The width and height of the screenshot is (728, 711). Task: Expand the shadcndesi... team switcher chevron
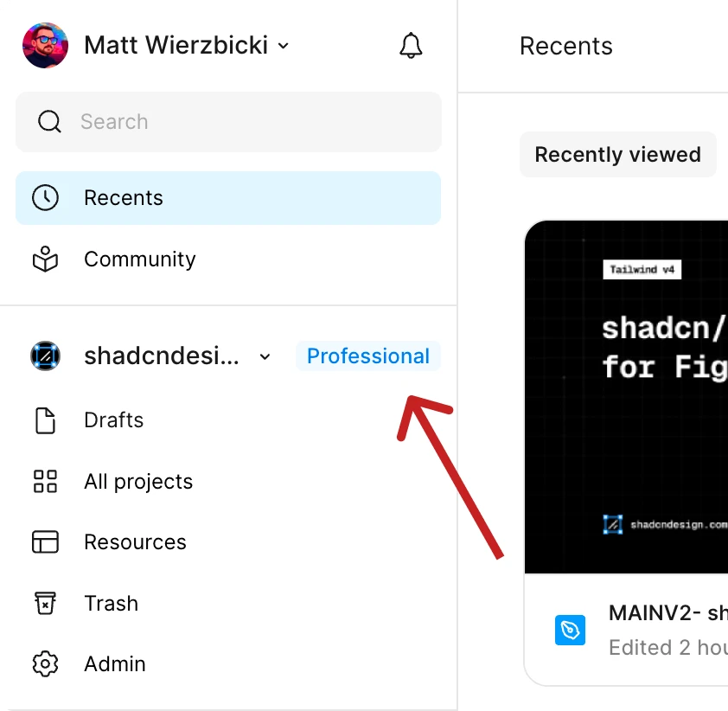pos(265,356)
